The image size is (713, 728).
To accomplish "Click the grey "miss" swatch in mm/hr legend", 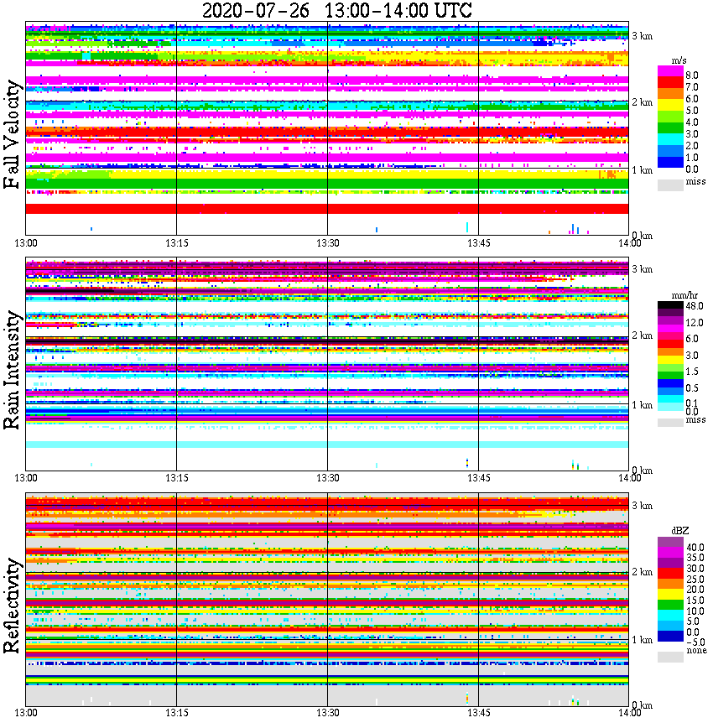I will [670, 422].
